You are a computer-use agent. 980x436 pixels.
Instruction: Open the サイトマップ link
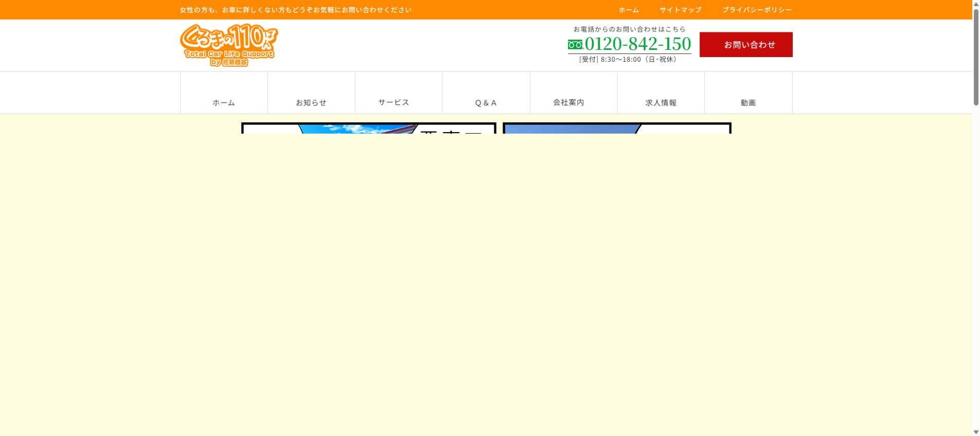[x=681, y=10]
